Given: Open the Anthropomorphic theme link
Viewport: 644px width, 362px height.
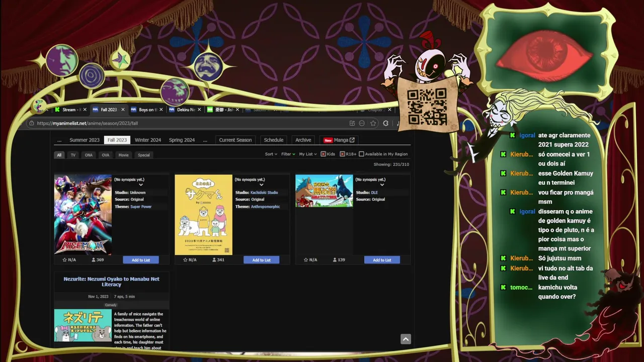Looking at the screenshot, I should [x=266, y=207].
